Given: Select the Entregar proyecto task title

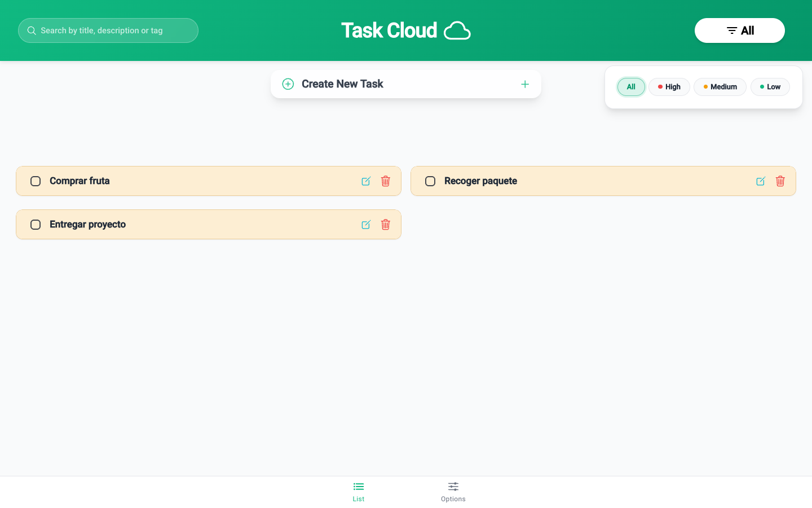Looking at the screenshot, I should (x=87, y=225).
